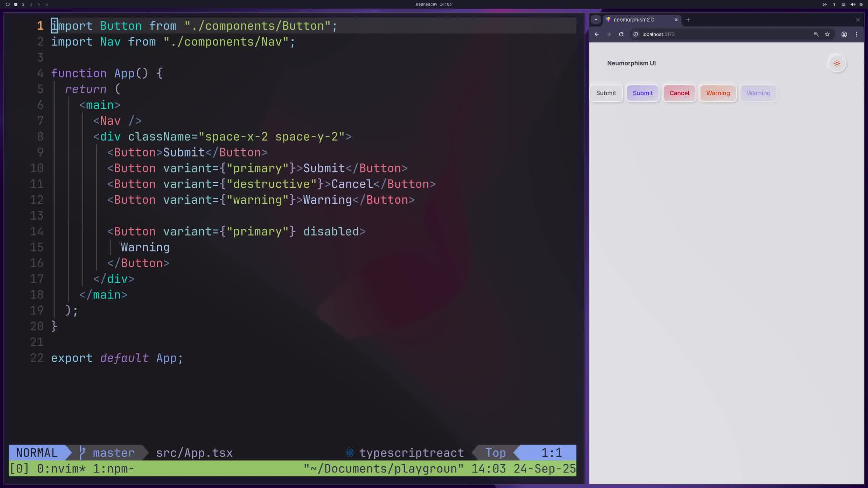Reload the localhost page
The image size is (868, 488).
coord(621,34)
